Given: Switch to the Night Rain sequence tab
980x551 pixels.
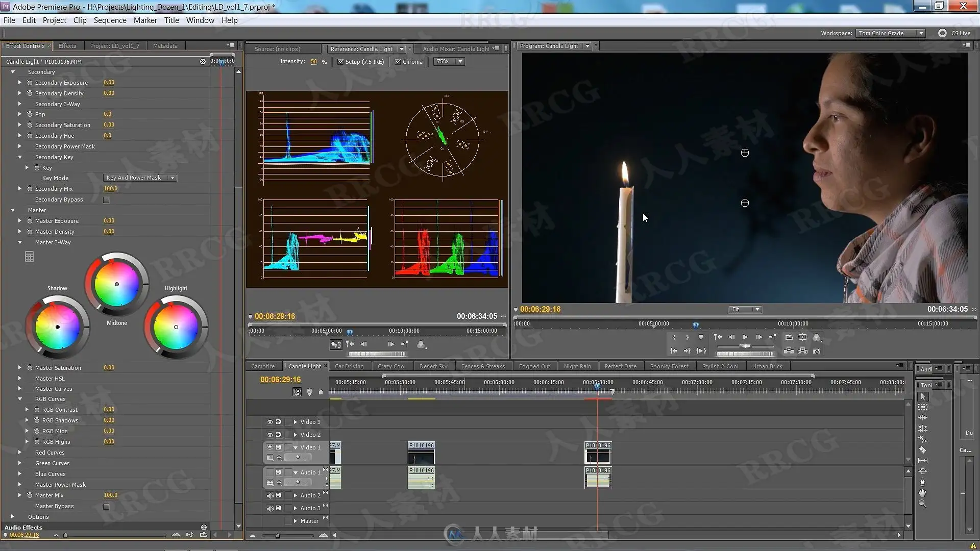Looking at the screenshot, I should coord(577,366).
